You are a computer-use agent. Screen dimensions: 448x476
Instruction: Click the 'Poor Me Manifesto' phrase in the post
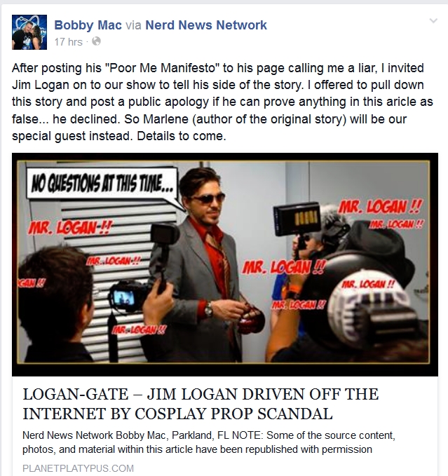(160, 68)
